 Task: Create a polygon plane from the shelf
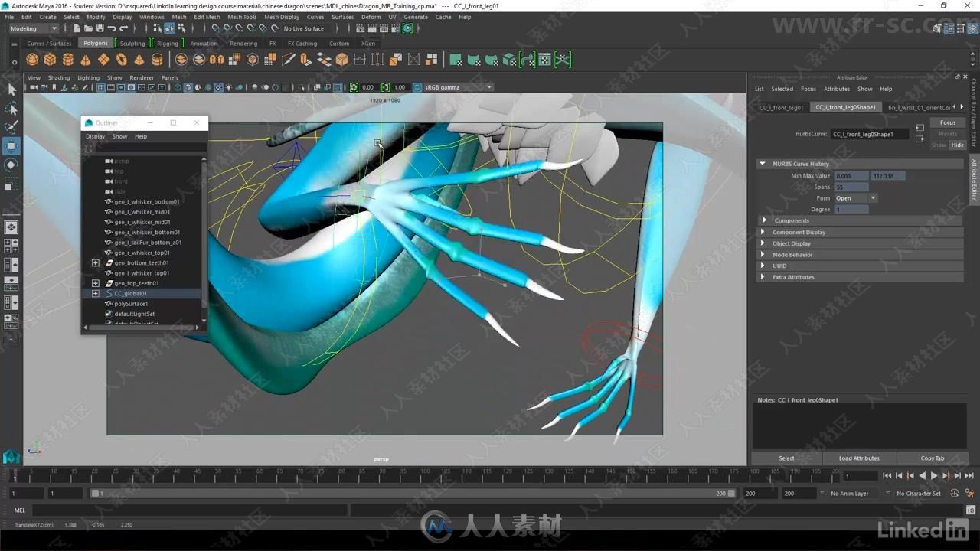pyautogui.click(x=103, y=60)
